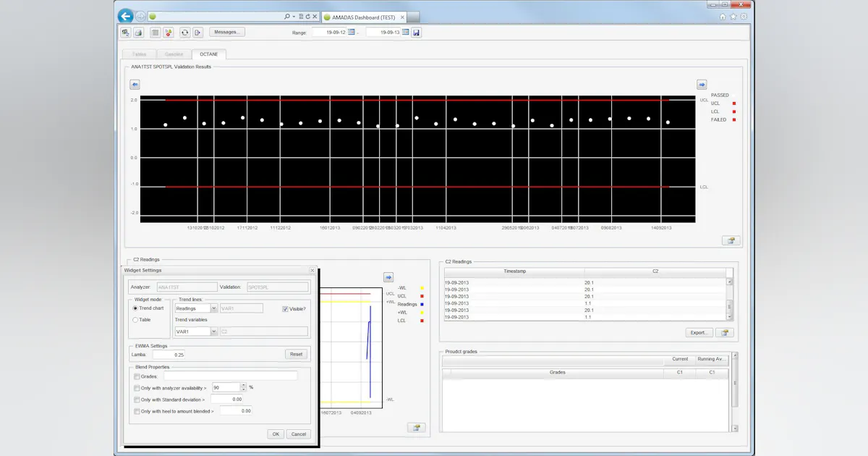Click the Export... button
The width and height of the screenshot is (868, 456).
click(x=699, y=333)
